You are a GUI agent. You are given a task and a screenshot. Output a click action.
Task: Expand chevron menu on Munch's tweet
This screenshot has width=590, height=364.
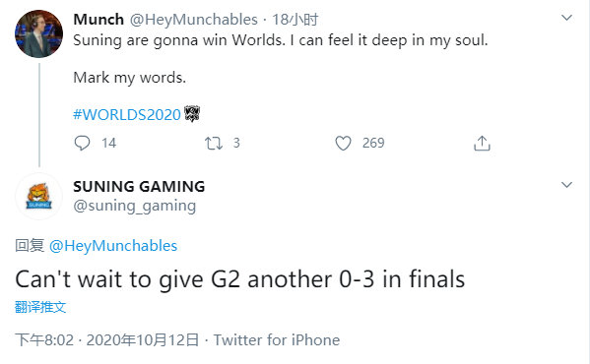(x=566, y=18)
